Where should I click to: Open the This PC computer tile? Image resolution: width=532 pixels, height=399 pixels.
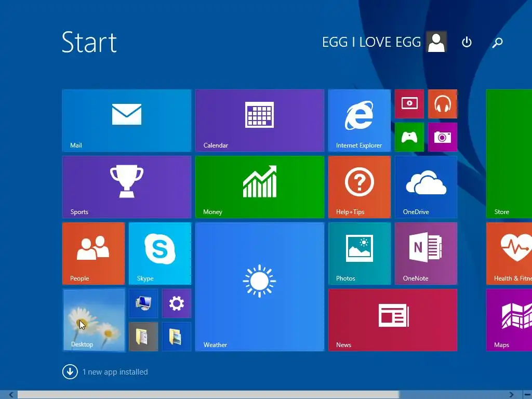pos(143,303)
